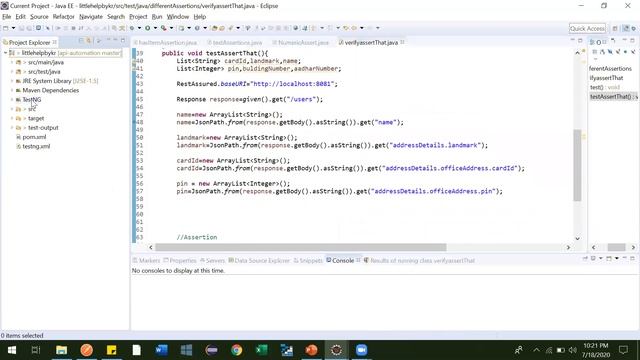Click Collapse All in Project Explorer
The width and height of the screenshot is (640, 360).
pos(81,40)
